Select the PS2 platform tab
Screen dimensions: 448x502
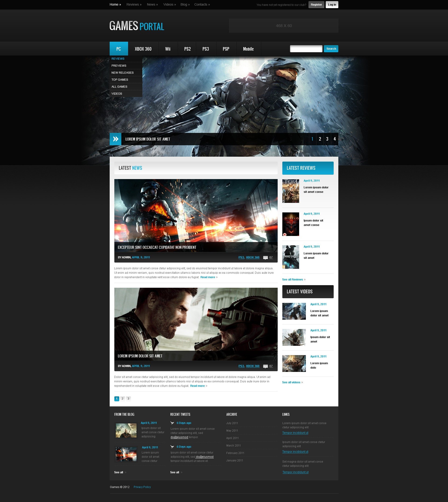point(187,49)
